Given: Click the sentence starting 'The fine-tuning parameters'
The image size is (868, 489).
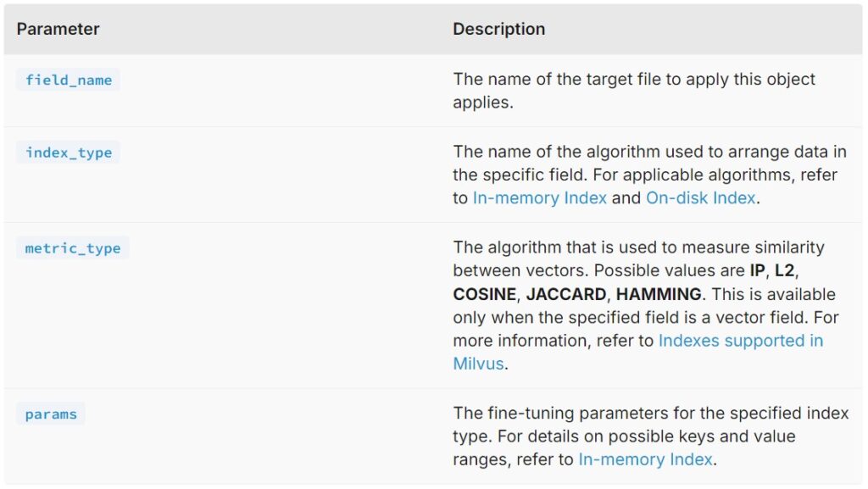Looking at the screenshot, I should [650, 414].
